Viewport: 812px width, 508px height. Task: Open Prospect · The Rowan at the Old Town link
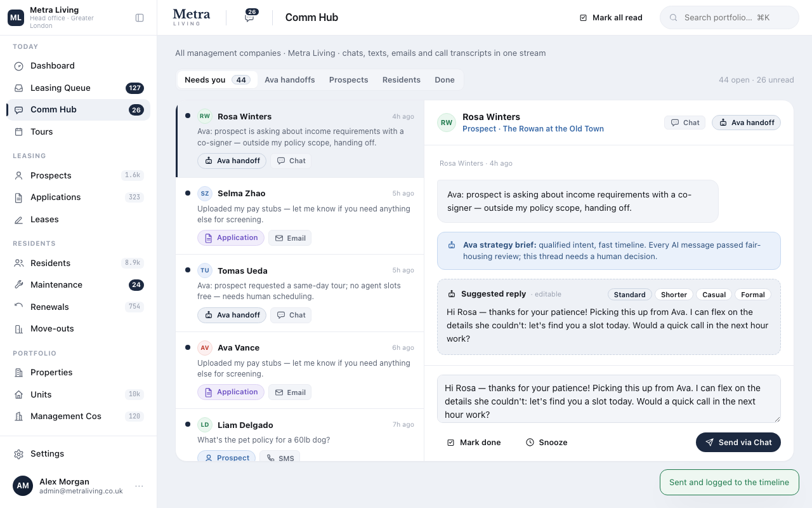[x=533, y=129]
